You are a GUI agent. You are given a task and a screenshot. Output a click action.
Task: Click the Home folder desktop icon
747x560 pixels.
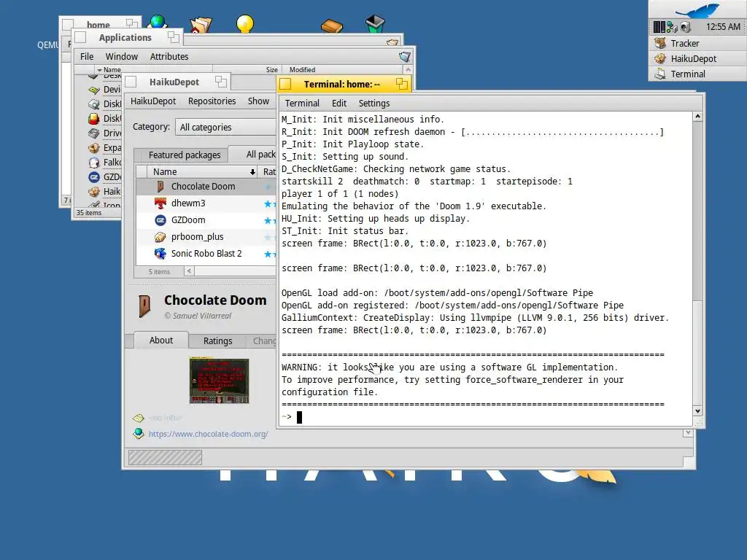[201, 24]
